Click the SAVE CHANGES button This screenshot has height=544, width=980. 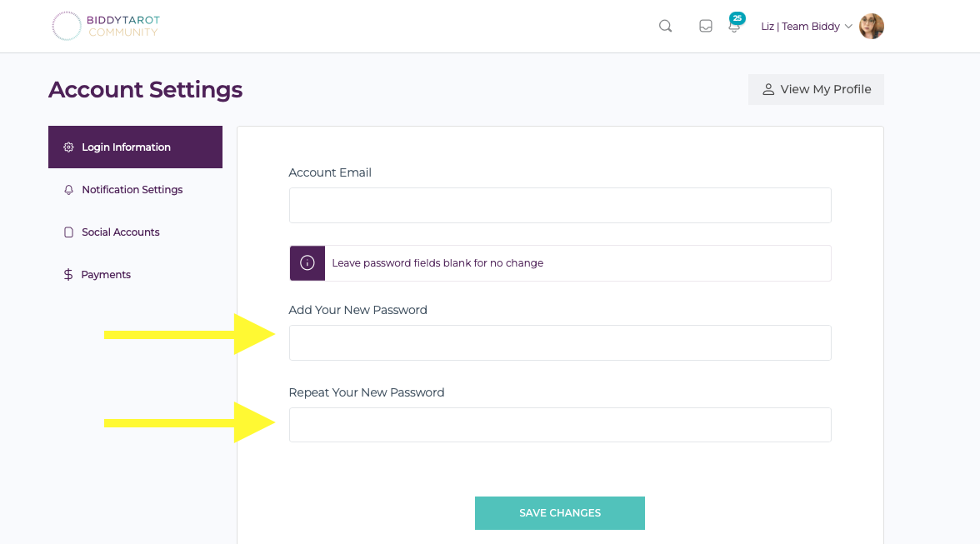tap(560, 513)
